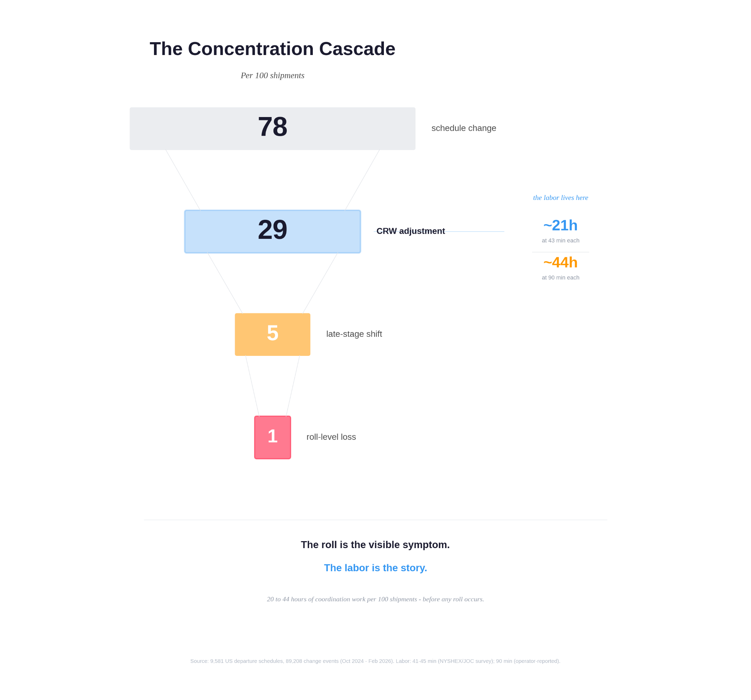Select the bold "CRW adjustment" label
The height and width of the screenshot is (700, 751).
pos(410,231)
